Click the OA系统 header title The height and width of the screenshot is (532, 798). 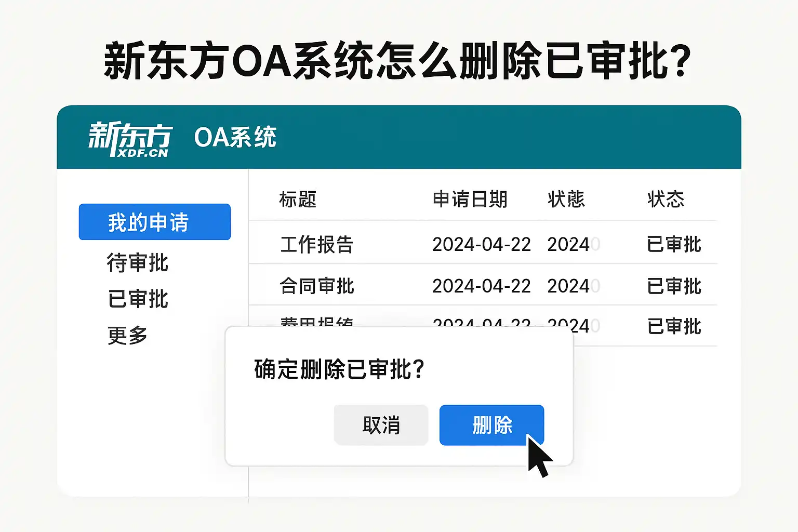tap(235, 138)
